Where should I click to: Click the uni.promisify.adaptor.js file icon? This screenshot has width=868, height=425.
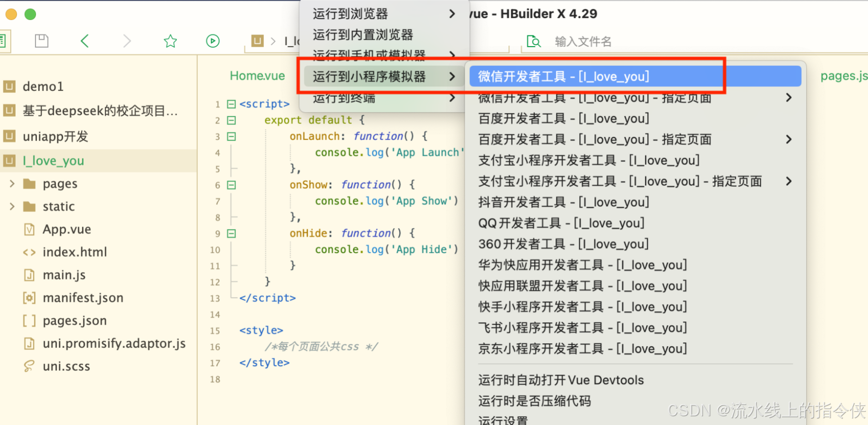point(30,343)
